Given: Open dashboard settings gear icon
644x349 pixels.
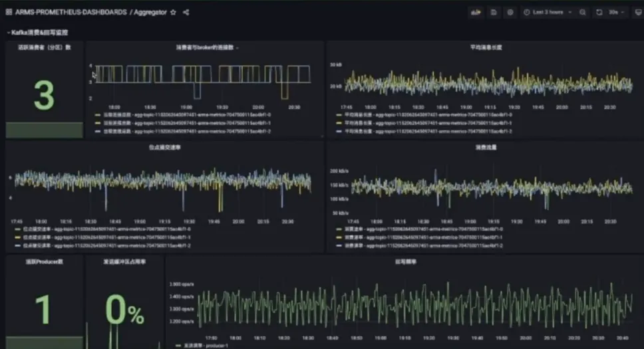Looking at the screenshot, I should (510, 13).
